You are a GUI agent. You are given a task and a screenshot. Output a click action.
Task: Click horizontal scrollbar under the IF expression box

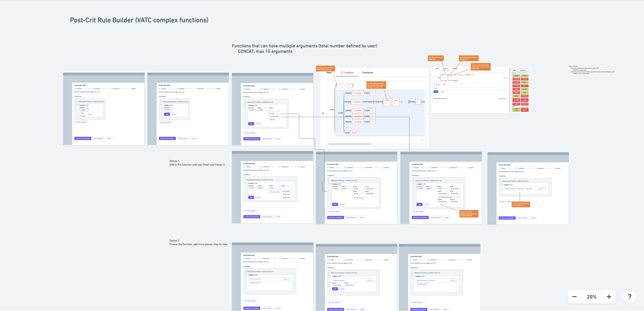tap(350, 144)
